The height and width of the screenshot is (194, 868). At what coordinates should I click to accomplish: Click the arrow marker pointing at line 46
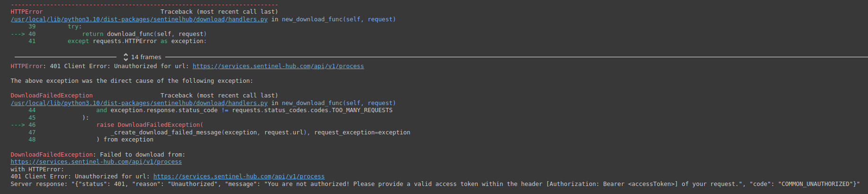[x=18, y=125]
